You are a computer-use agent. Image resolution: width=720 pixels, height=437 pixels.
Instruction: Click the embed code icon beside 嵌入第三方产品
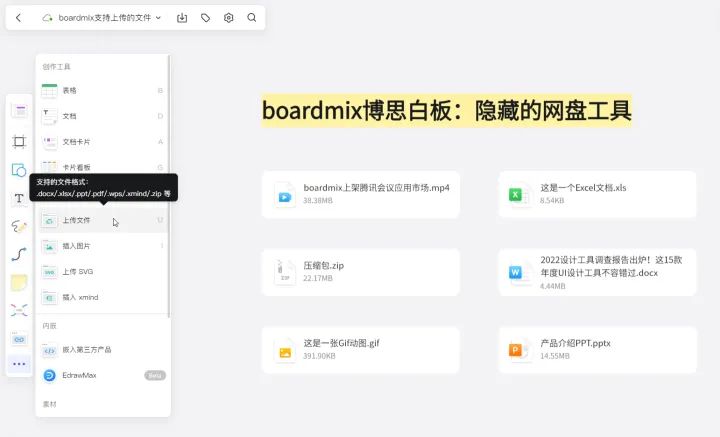tap(49, 351)
